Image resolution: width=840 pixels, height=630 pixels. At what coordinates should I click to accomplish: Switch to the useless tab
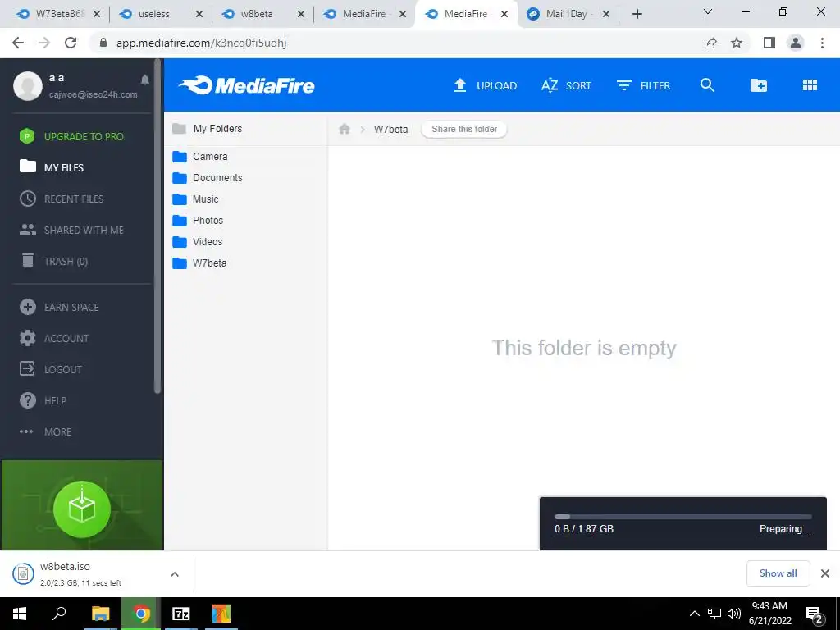160,14
